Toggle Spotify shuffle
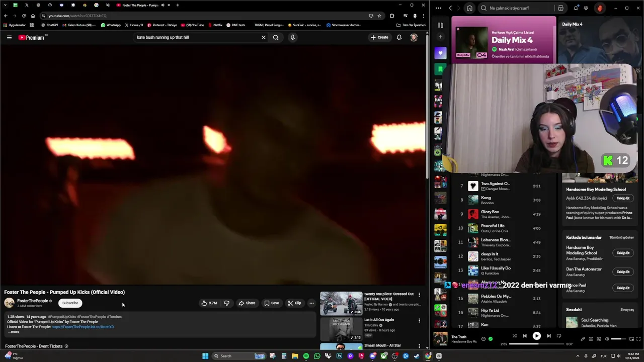Screen dimensions: 644x362 click(514, 336)
